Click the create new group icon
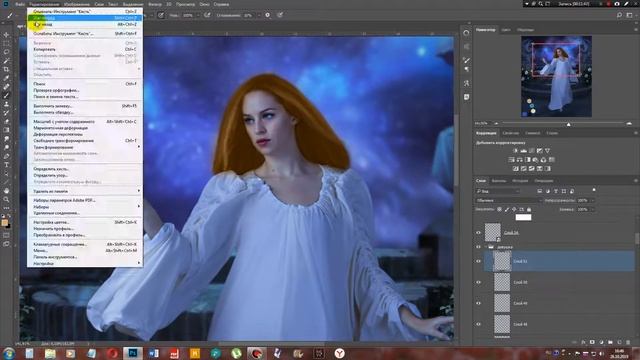 (x=610, y=342)
